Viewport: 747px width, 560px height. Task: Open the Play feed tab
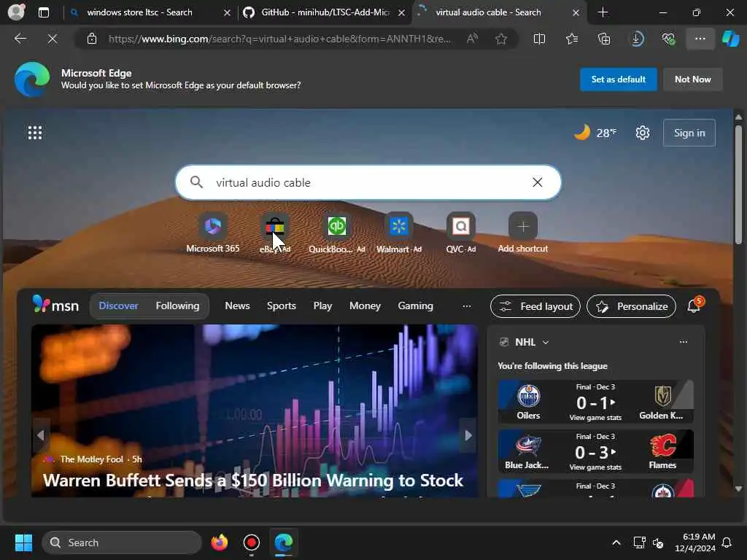[x=322, y=306]
